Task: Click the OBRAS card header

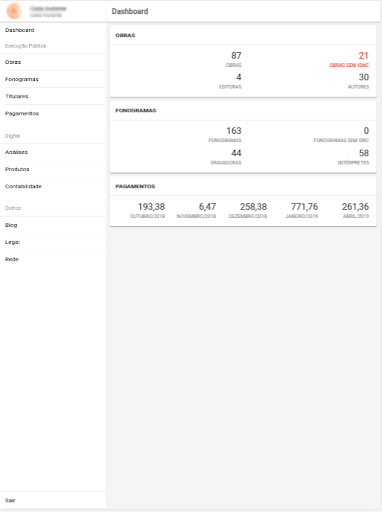Action: tap(125, 35)
